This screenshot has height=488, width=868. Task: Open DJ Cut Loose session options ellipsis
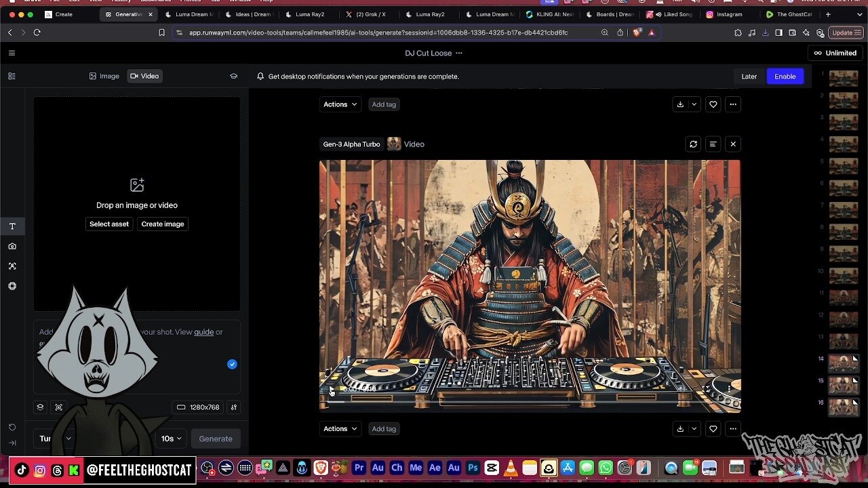(459, 53)
